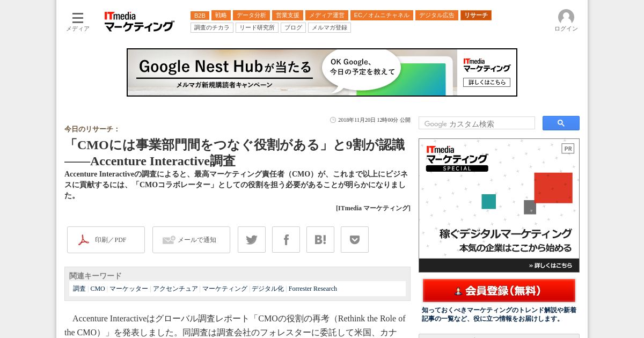This screenshot has height=338, width=644.
Task: Open the デジタル広告 category tab
Action: 437,16
